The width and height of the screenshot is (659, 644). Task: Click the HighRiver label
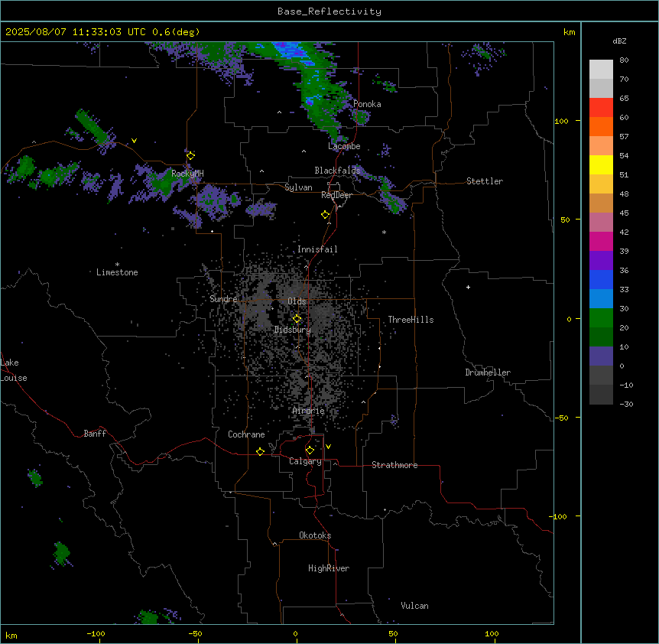pos(329,568)
